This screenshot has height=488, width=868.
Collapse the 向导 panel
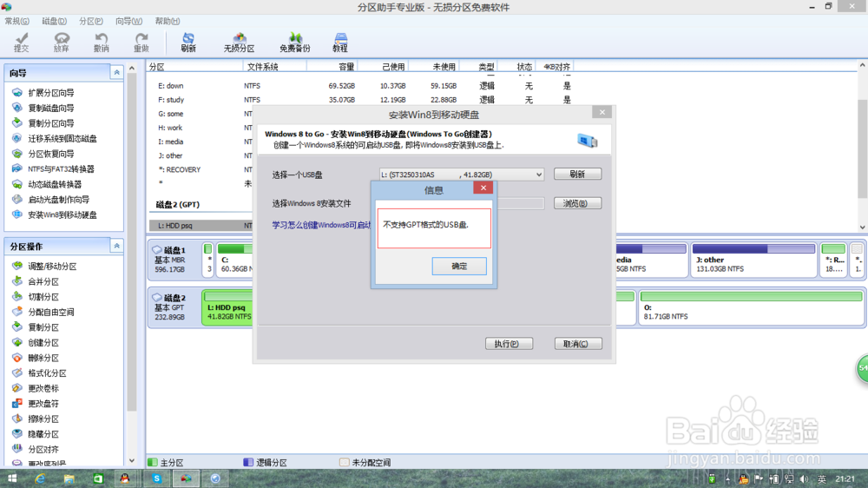pyautogui.click(x=117, y=73)
